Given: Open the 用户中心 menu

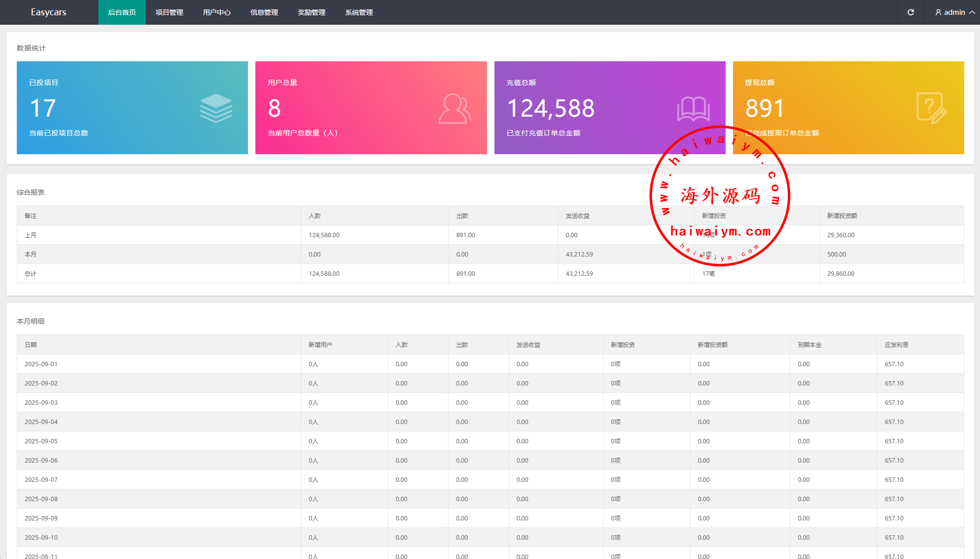Looking at the screenshot, I should coord(217,12).
